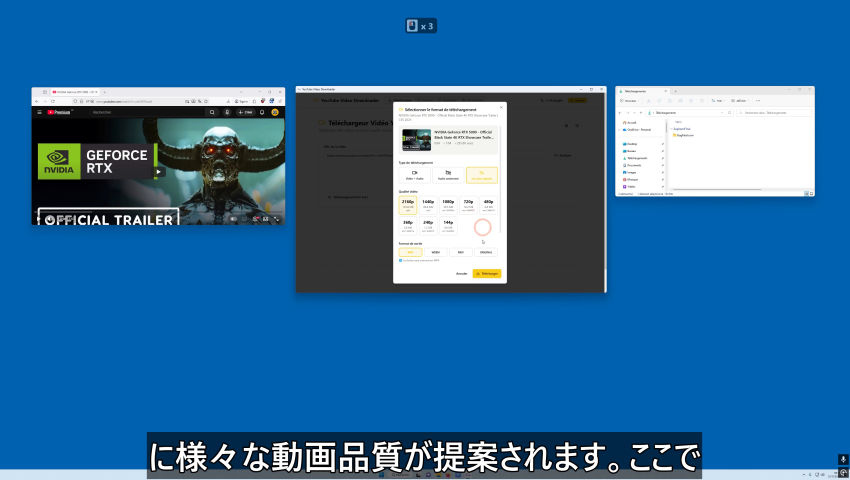This screenshot has width=850, height=480.
Task: Click the File Explorer search field
Action: (x=775, y=113)
